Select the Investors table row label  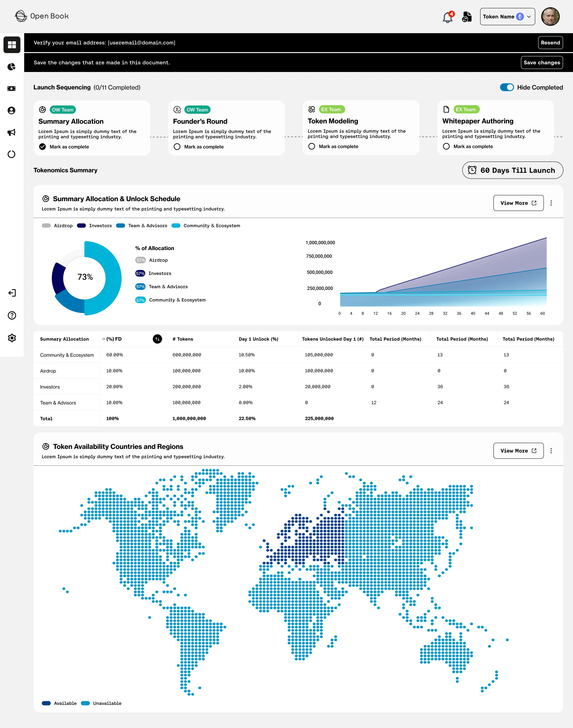[x=50, y=387]
